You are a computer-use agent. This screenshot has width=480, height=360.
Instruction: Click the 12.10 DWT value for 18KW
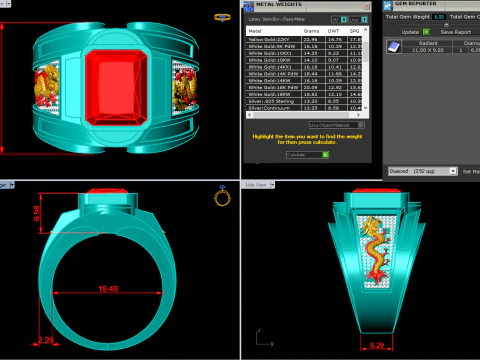(x=335, y=94)
